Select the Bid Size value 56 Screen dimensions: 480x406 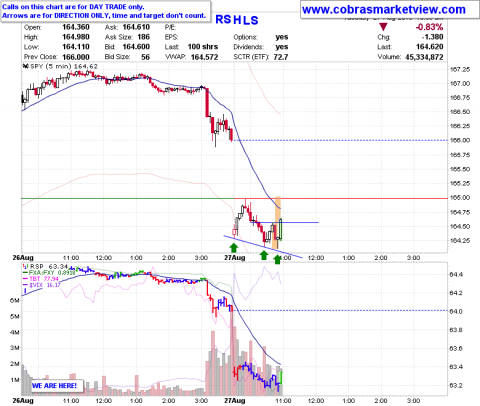point(145,57)
